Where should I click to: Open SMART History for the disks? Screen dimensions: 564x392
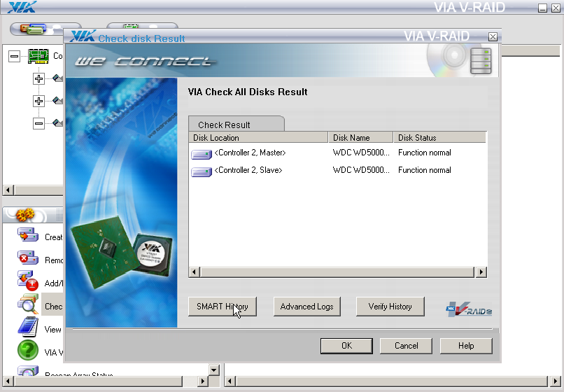click(223, 307)
